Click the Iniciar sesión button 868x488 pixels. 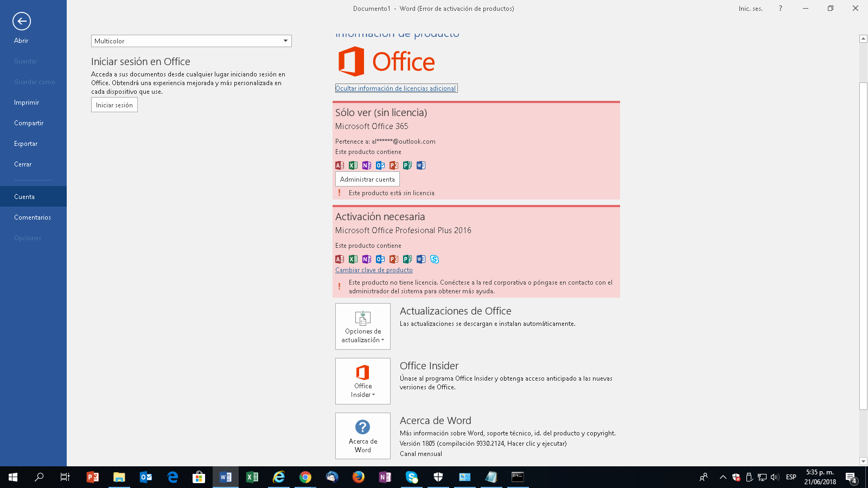tap(114, 105)
